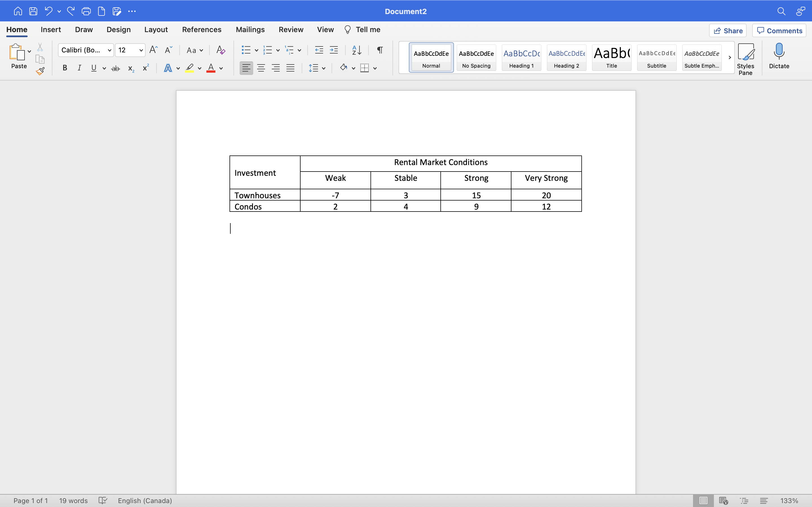The height and width of the screenshot is (507, 812).
Task: Switch to the Insert tab
Action: click(51, 30)
